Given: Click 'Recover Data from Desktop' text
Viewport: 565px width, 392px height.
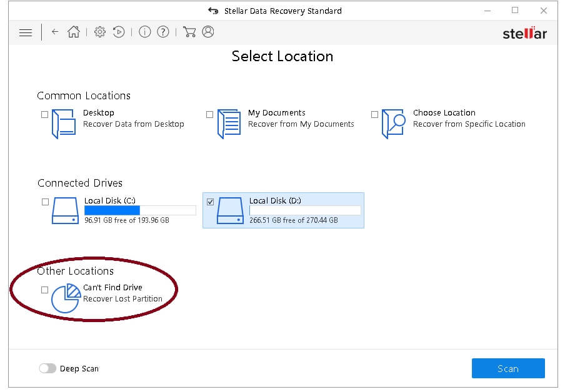Looking at the screenshot, I should pyautogui.click(x=134, y=124).
